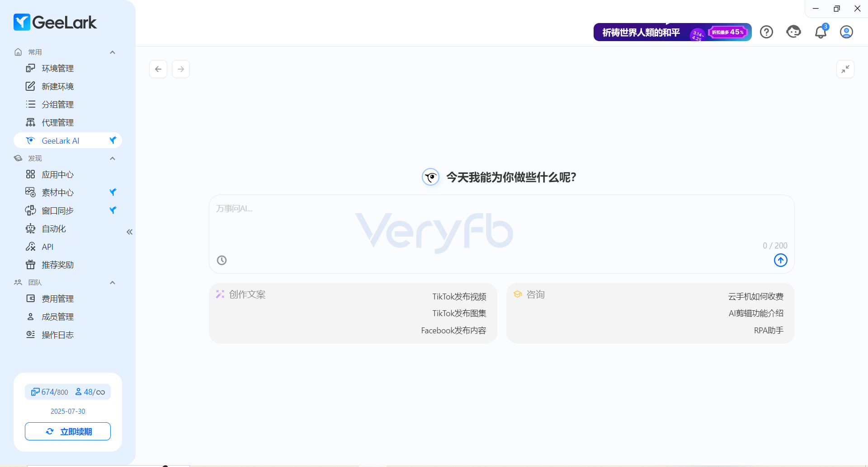Click the GeeLark logo
The width and height of the screenshot is (868, 467).
[x=55, y=22]
